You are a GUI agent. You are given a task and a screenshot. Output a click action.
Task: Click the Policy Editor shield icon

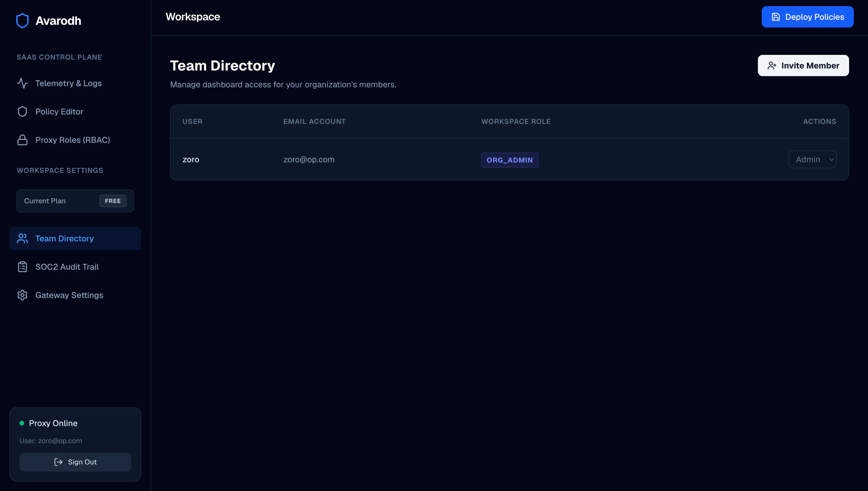click(x=23, y=112)
